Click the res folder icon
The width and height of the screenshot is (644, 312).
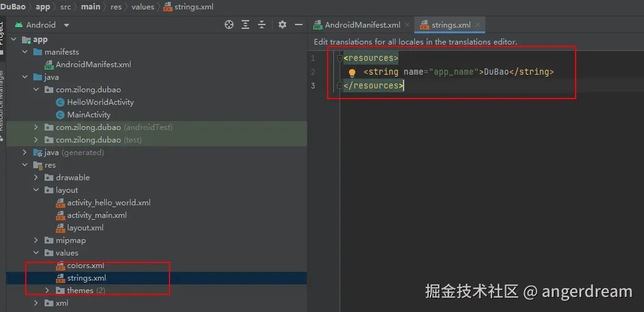click(38, 165)
